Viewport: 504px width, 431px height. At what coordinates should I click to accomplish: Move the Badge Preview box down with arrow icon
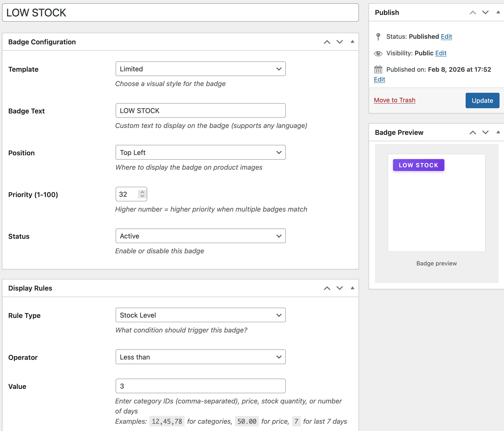[485, 133]
